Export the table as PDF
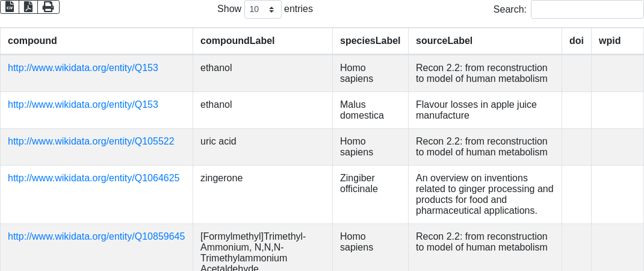This screenshot has height=271, width=644. 28,7
